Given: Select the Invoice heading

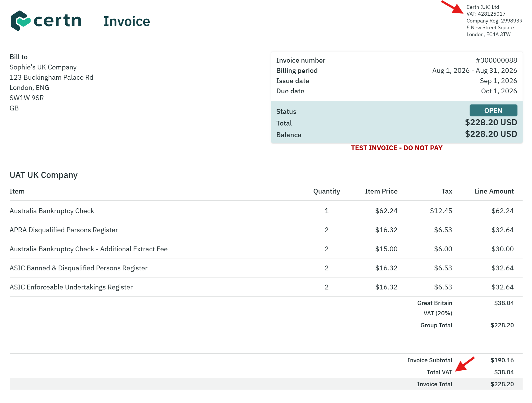Looking at the screenshot, I should (x=127, y=21).
